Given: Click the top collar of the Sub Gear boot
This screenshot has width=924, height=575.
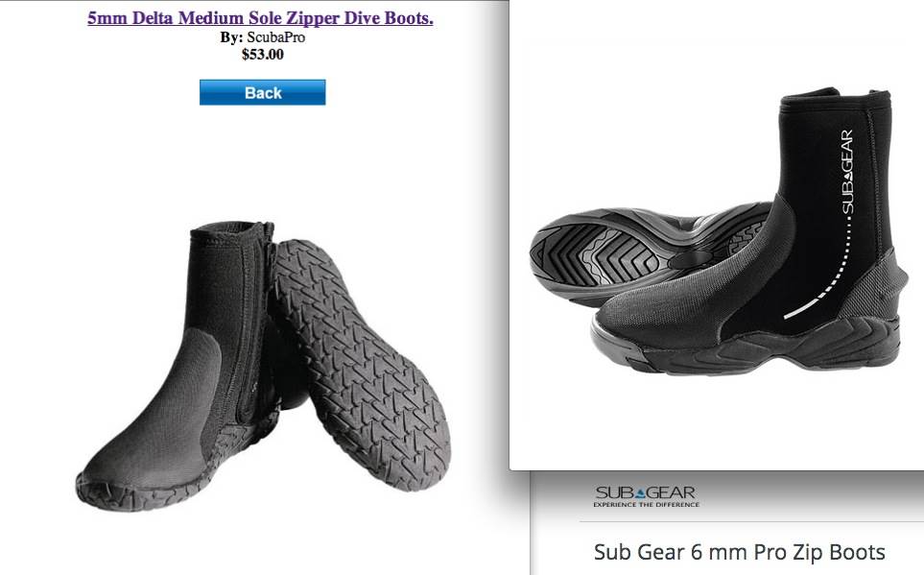Looking at the screenshot, I should click(836, 97).
